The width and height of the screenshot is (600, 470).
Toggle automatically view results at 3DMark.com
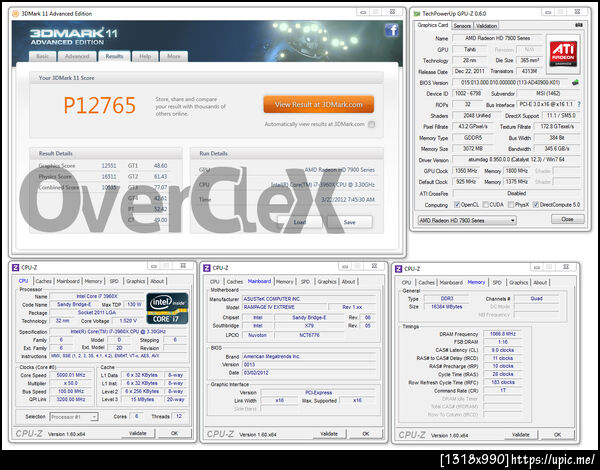(x=371, y=124)
